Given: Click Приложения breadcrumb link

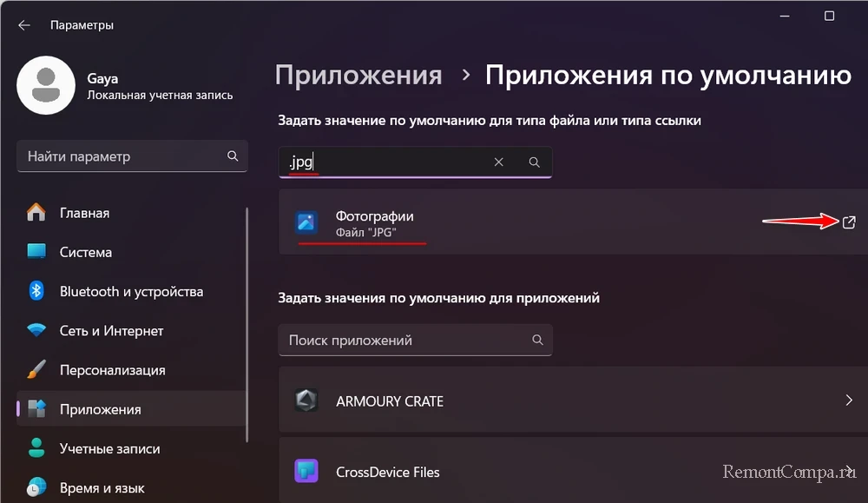Looking at the screenshot, I should coord(358,76).
